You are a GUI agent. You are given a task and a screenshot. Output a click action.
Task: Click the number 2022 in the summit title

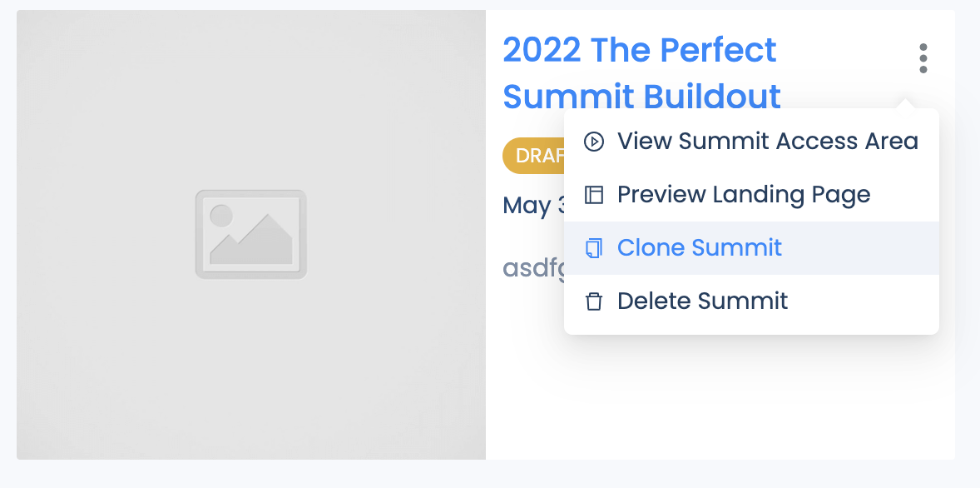(542, 50)
